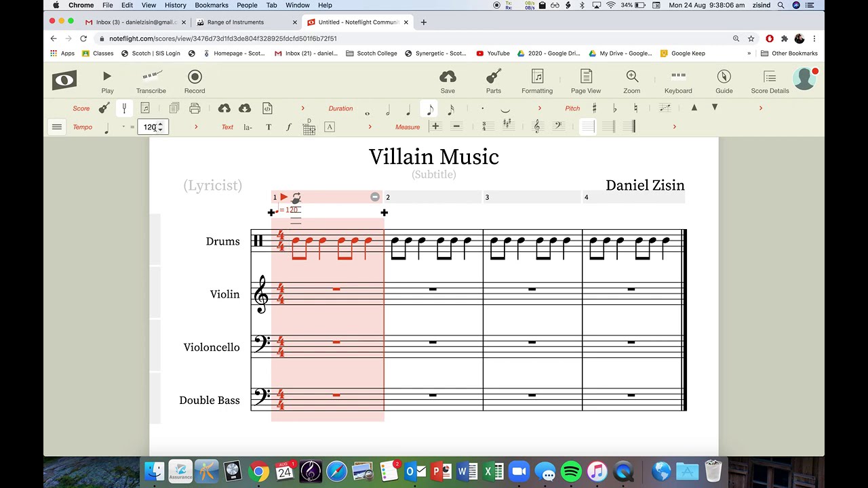Expand the Pitch toolbar arrow
Image resolution: width=868 pixels, height=488 pixels.
(760, 108)
